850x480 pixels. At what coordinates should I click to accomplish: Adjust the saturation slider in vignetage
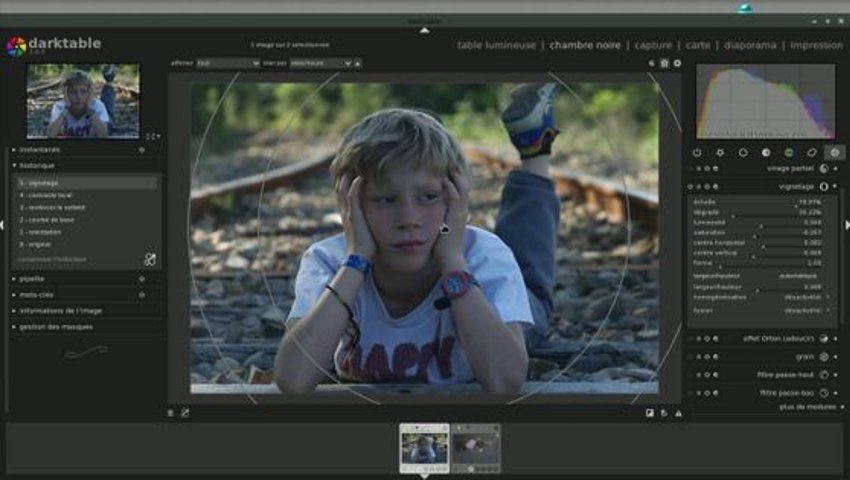click(x=757, y=233)
